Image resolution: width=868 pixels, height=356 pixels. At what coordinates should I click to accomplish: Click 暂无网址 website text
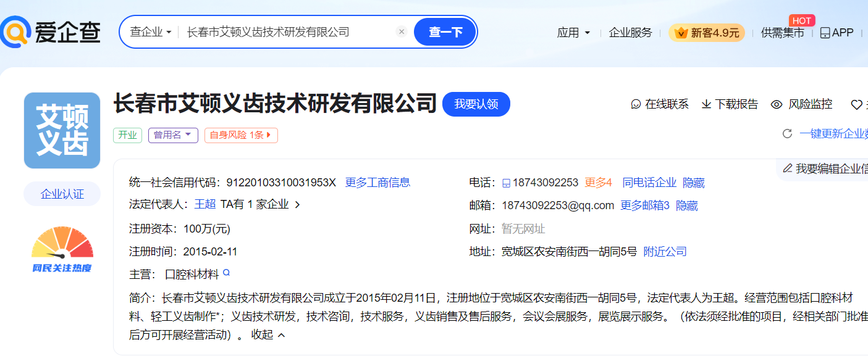click(x=523, y=229)
